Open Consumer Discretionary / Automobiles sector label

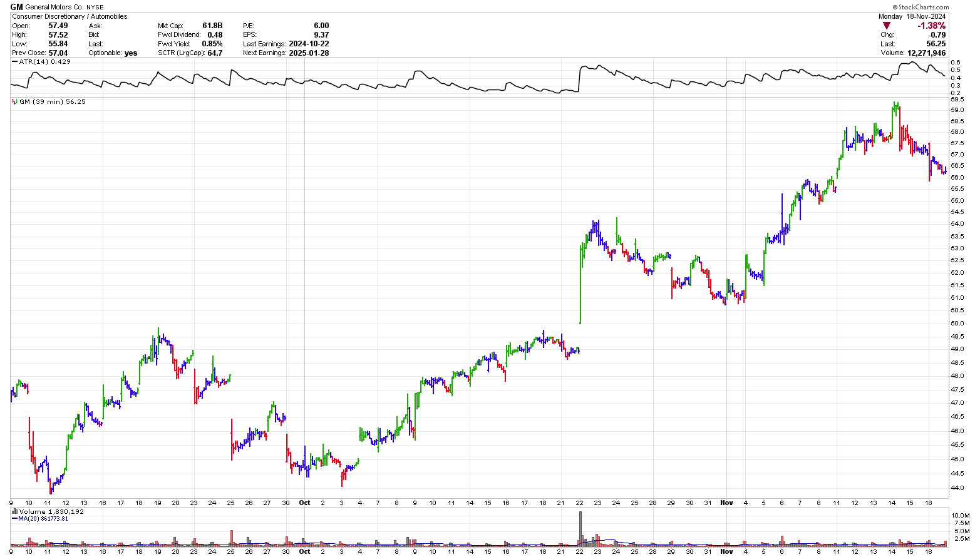(x=70, y=16)
